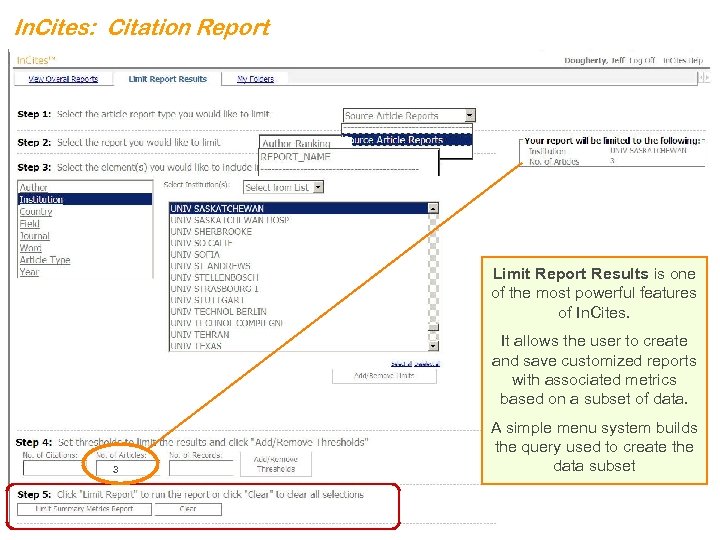Select UNIV TECHNOL BERLIN row
The width and height of the screenshot is (720, 540).
pyautogui.click(x=298, y=311)
